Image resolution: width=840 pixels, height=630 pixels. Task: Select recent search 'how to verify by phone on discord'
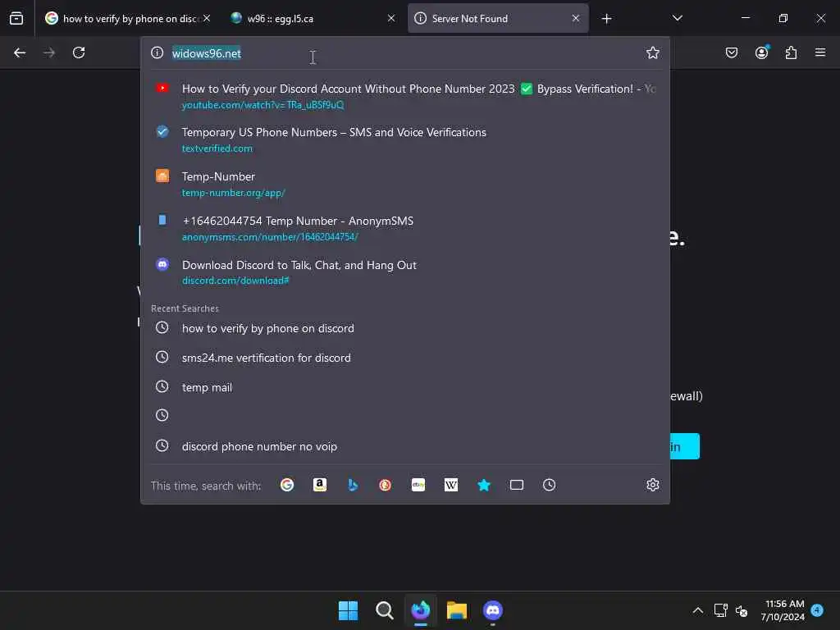pos(405,328)
